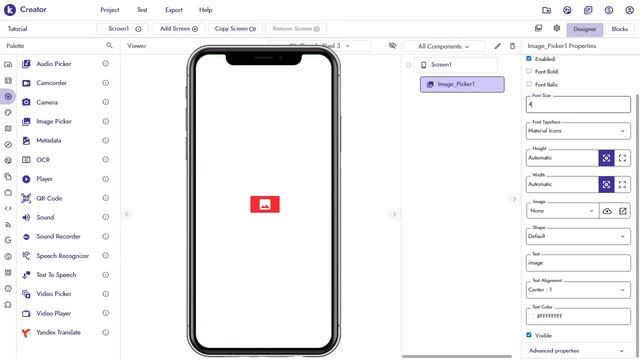Select the OCR component
Image resolution: width=640 pixels, height=360 pixels.
point(43,160)
